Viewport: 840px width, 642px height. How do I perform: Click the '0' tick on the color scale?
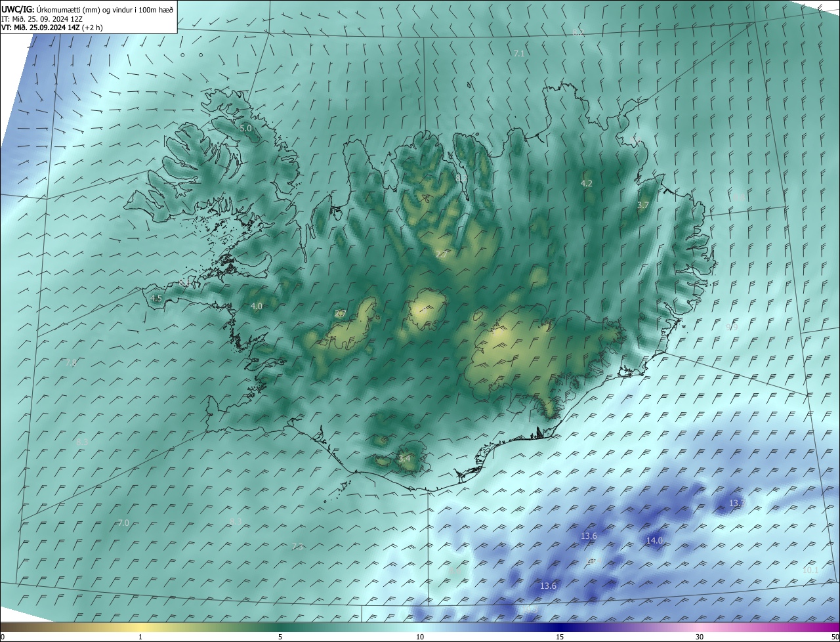coord(3,637)
